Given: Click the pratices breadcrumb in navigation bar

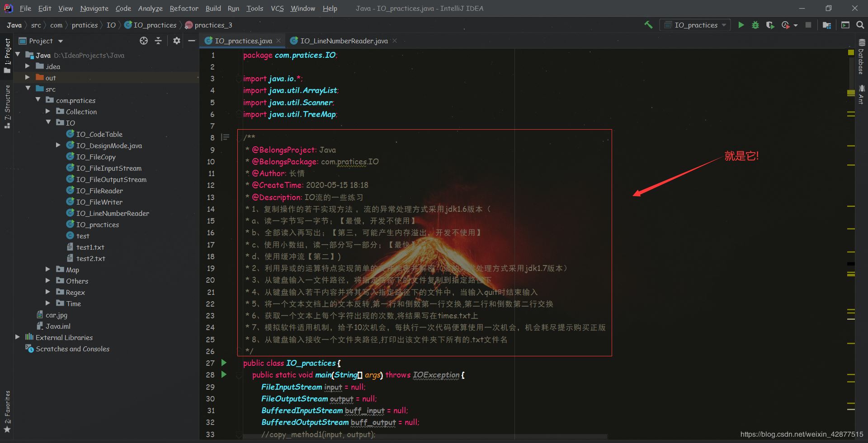Looking at the screenshot, I should (85, 25).
